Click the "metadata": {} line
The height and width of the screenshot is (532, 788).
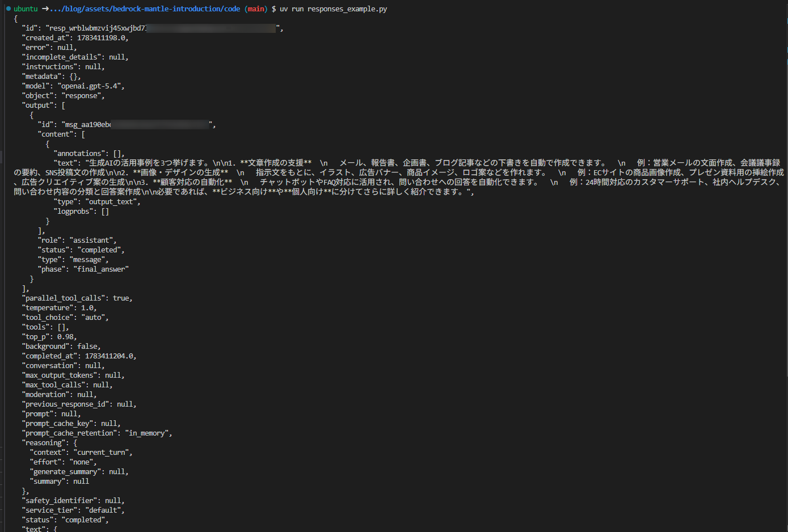click(x=52, y=77)
